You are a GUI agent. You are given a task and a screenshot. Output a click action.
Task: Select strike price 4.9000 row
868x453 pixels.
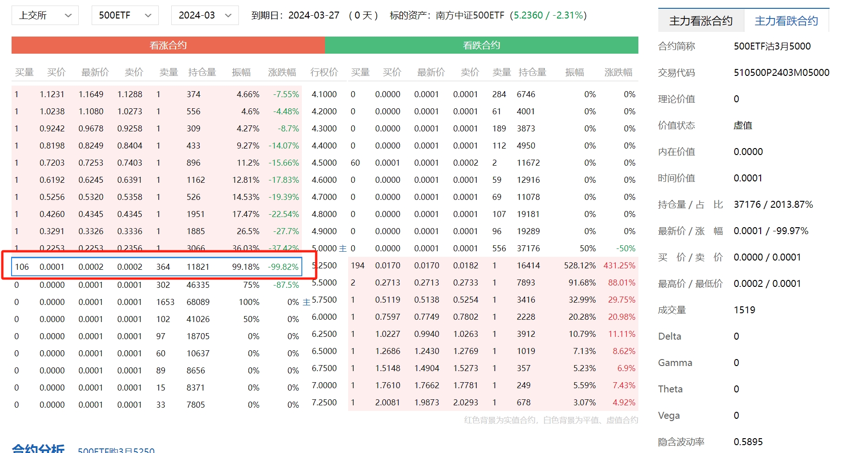(324, 231)
